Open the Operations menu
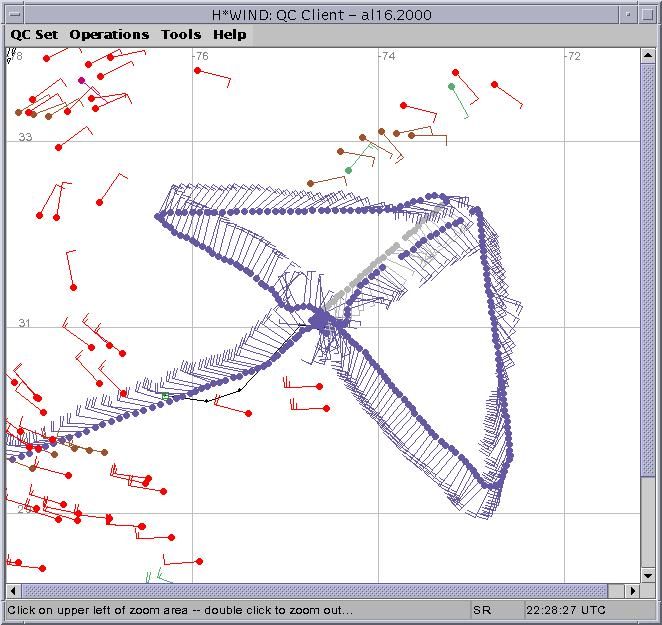 coord(109,34)
